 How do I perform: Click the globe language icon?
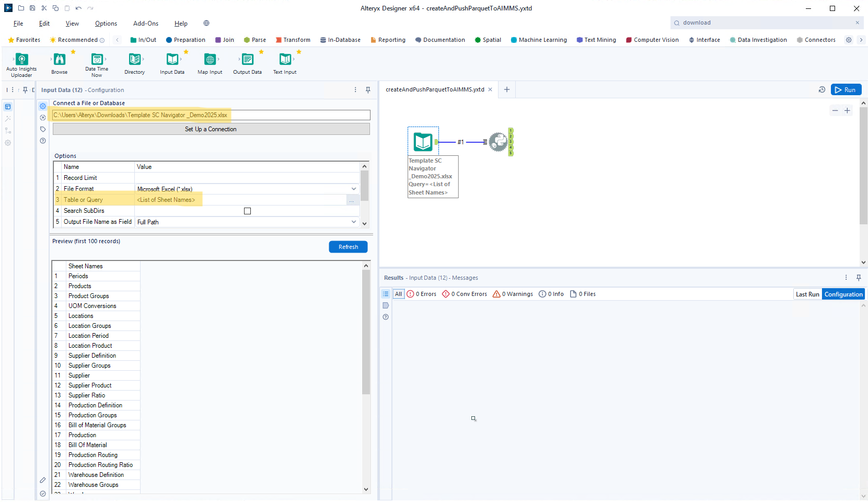(206, 23)
